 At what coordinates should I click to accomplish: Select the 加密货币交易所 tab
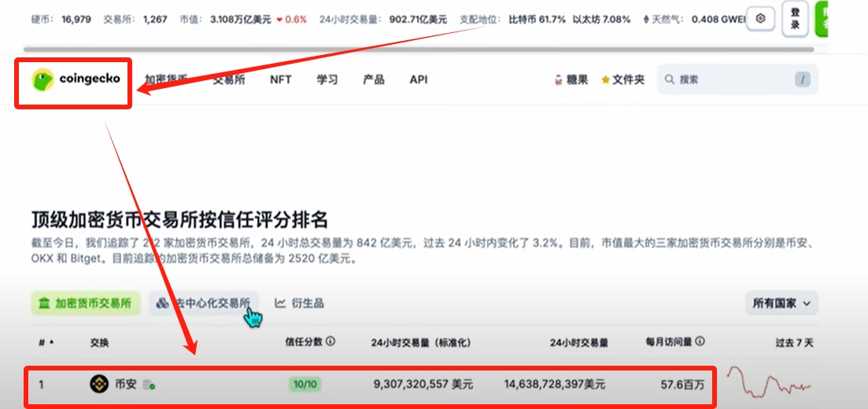(85, 304)
